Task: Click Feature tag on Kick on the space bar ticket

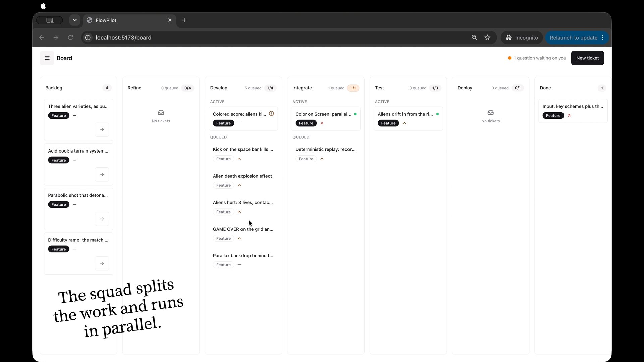Action: pos(223,159)
